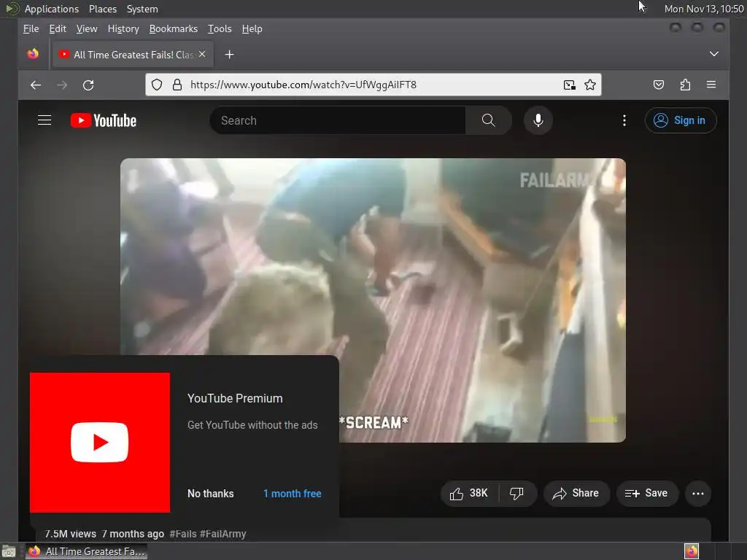This screenshot has height=560, width=747.
Task: Open the tracking protection shield icon
Action: click(x=157, y=85)
